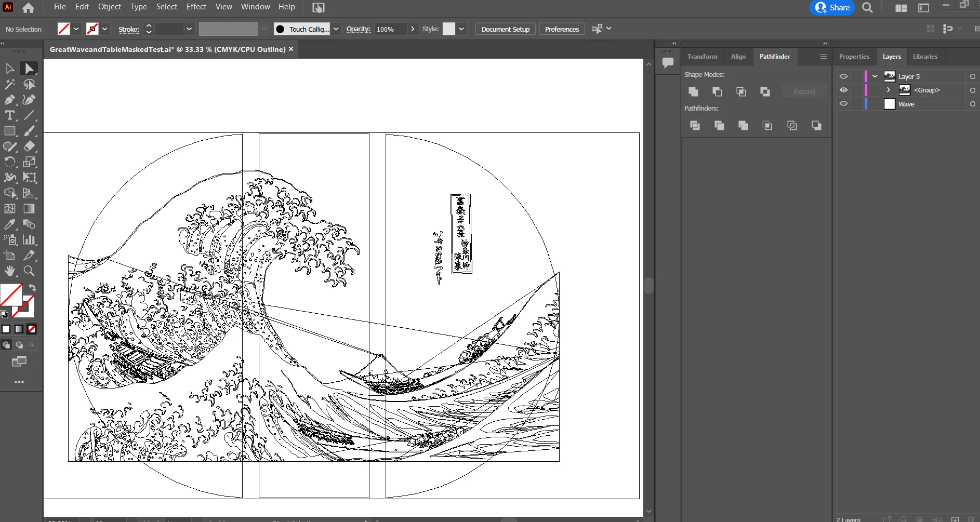Switch to the Transform tab
Screen dimensions: 980x522
coord(702,57)
